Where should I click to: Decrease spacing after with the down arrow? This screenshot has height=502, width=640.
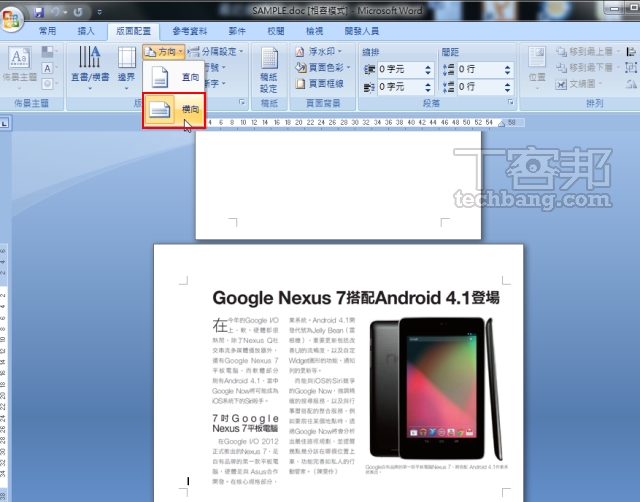tap(507, 90)
